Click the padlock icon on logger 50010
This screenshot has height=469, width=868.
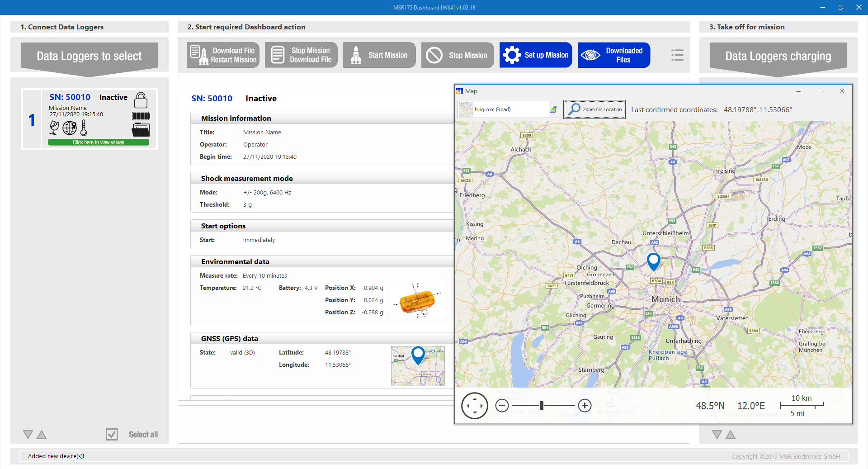141,100
